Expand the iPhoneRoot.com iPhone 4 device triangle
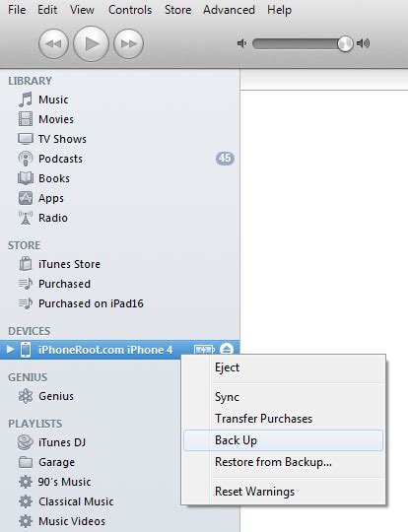This screenshot has width=408, height=532. (10, 350)
